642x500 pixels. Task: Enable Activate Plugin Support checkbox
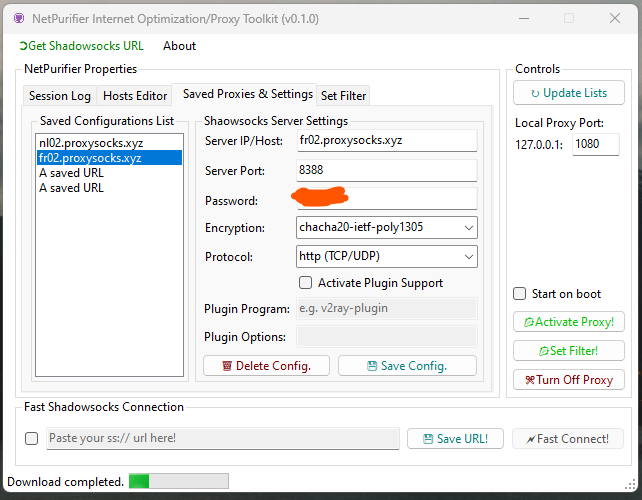(x=305, y=283)
